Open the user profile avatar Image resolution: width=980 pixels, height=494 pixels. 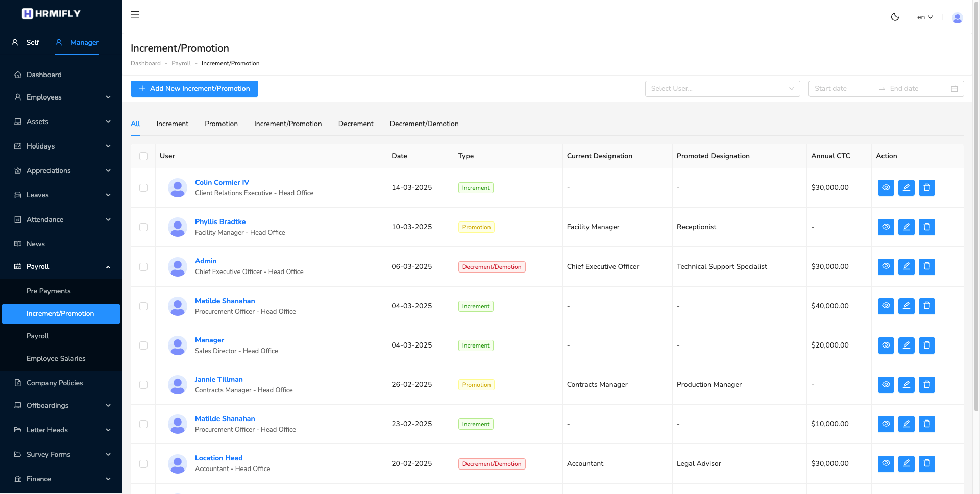[x=957, y=18]
